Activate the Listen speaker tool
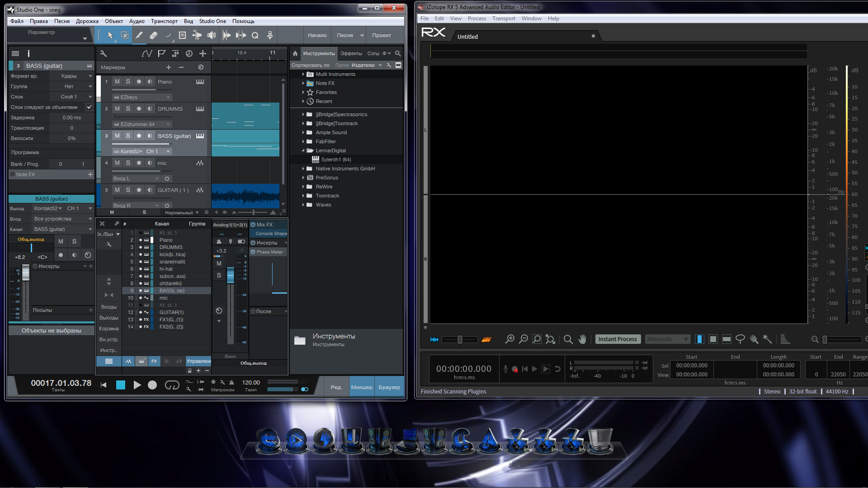This screenshot has width=868, height=488. click(x=212, y=35)
